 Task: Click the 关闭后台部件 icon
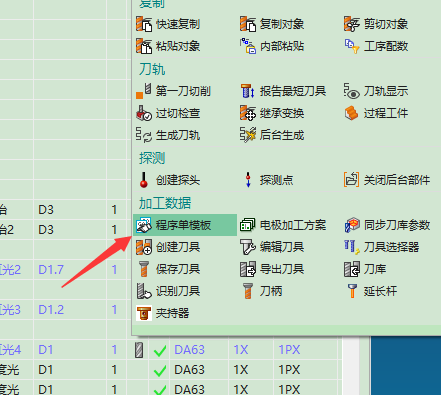(352, 180)
